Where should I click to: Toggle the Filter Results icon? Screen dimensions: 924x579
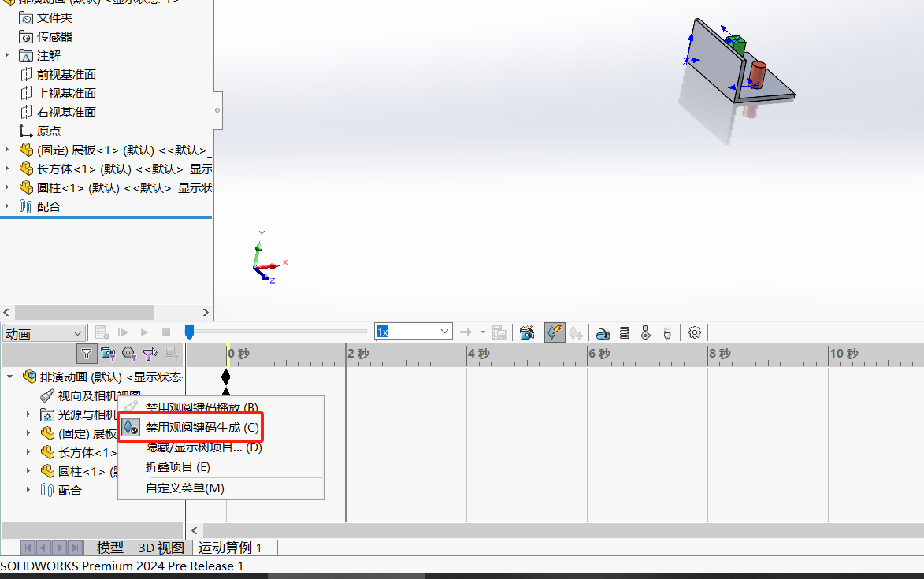click(172, 353)
